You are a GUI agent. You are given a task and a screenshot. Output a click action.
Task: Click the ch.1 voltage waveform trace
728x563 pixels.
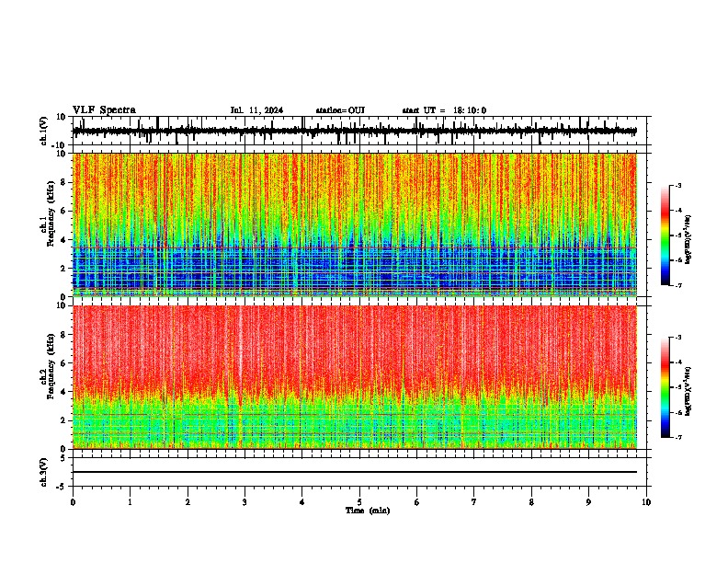point(355,131)
